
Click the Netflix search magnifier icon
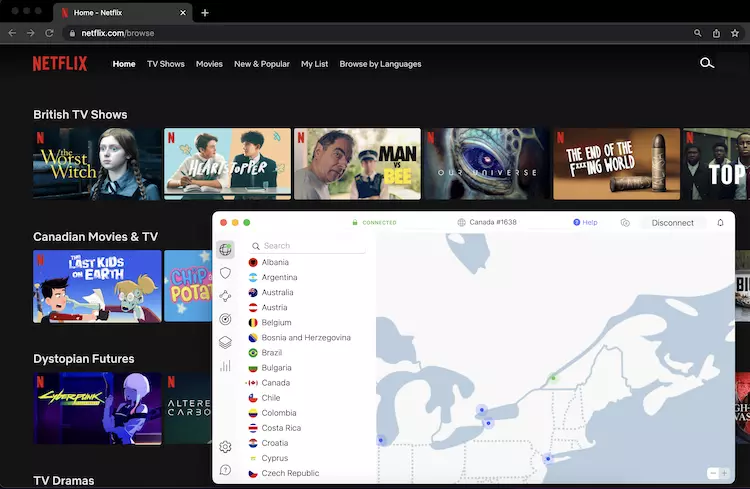pos(707,63)
